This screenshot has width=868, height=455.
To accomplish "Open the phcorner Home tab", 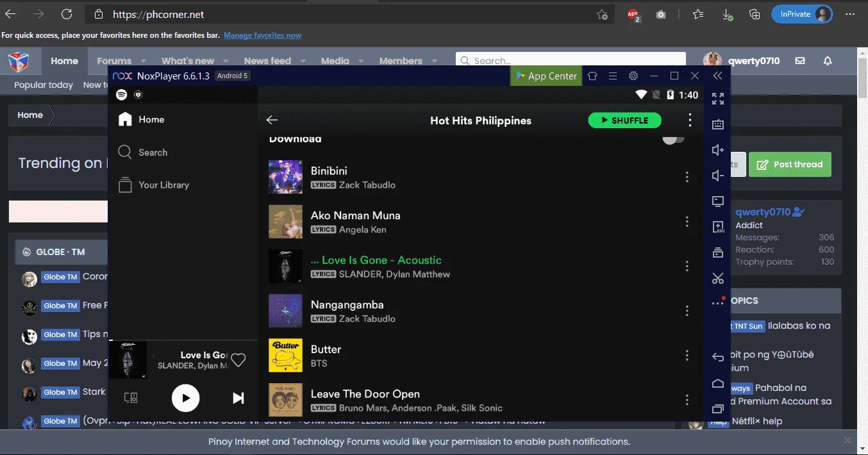I will [64, 61].
